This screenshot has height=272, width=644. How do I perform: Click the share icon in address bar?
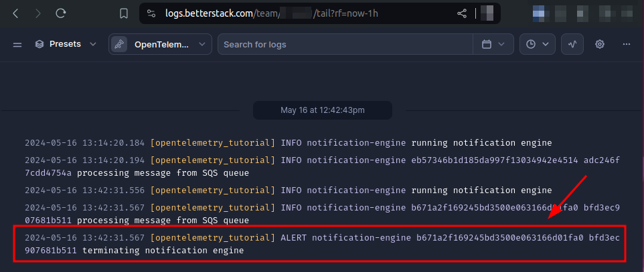[x=462, y=13]
